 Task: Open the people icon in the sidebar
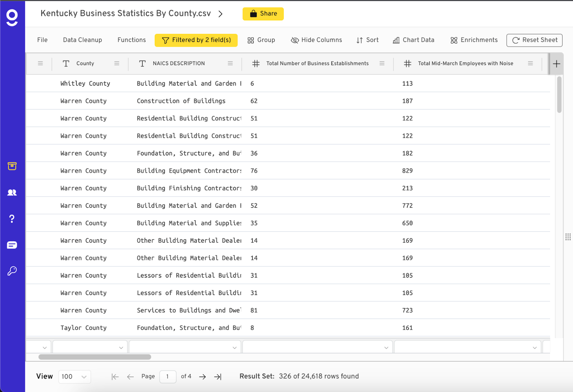[x=12, y=192]
